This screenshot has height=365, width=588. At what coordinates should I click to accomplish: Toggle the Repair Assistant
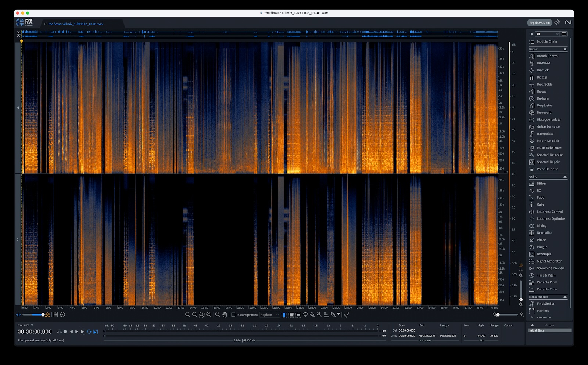click(539, 23)
